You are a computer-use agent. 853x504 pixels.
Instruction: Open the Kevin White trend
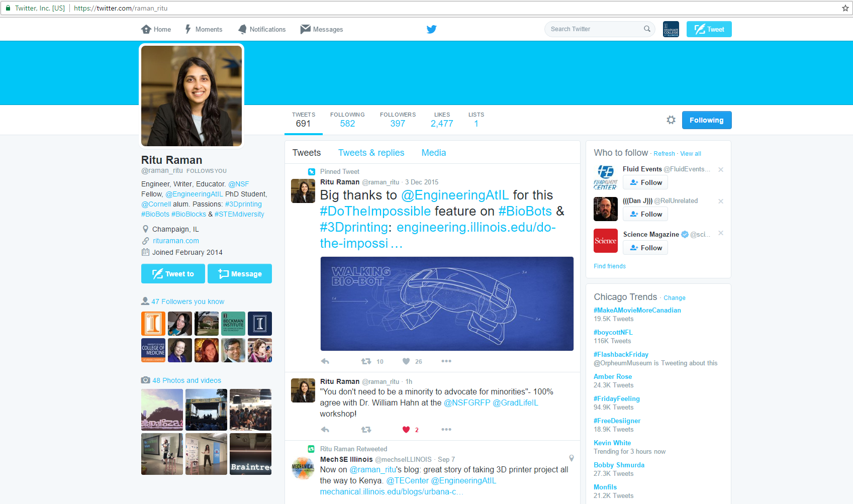tap(612, 443)
